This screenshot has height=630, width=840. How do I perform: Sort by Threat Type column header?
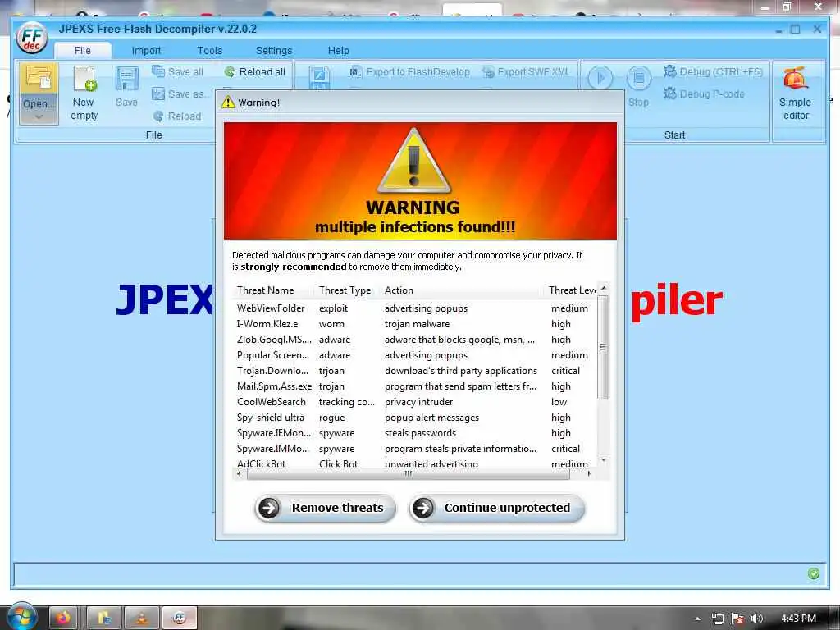(347, 290)
